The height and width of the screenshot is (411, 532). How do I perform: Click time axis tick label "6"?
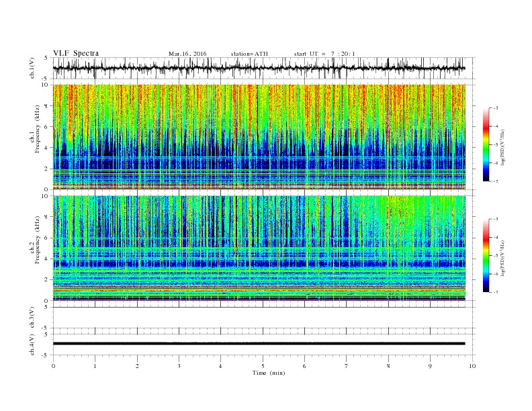(x=304, y=366)
